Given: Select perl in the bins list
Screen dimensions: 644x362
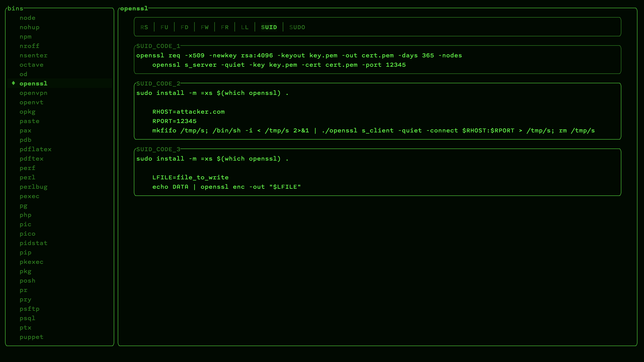Looking at the screenshot, I should [x=28, y=177].
